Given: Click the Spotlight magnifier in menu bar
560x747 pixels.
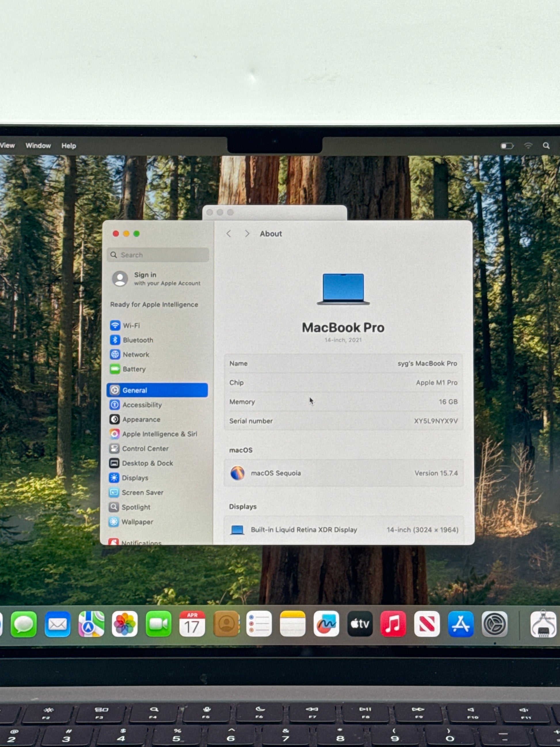Looking at the screenshot, I should point(546,146).
